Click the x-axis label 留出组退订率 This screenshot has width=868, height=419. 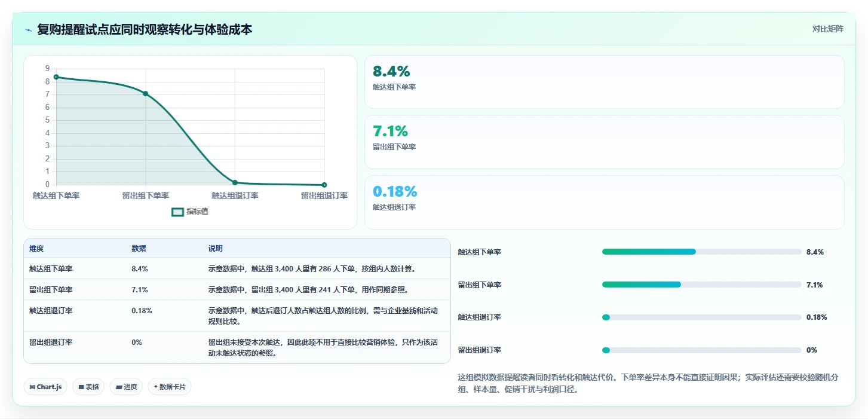click(x=324, y=195)
